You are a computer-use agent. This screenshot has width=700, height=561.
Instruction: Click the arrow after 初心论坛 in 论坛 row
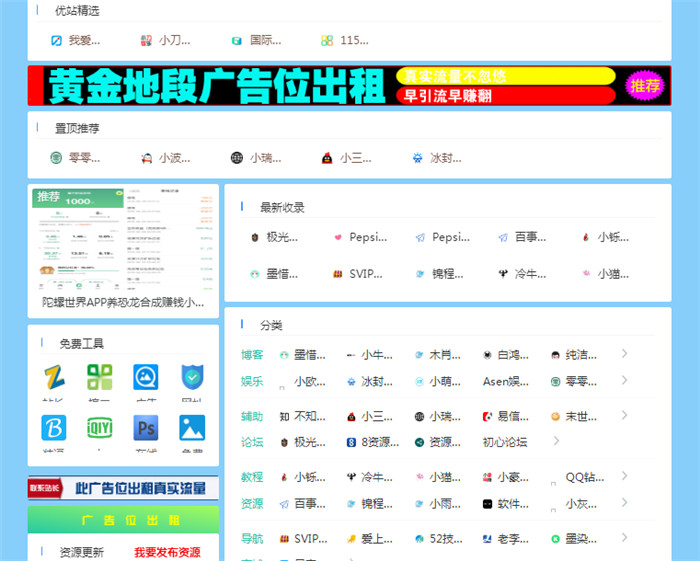tap(556, 441)
